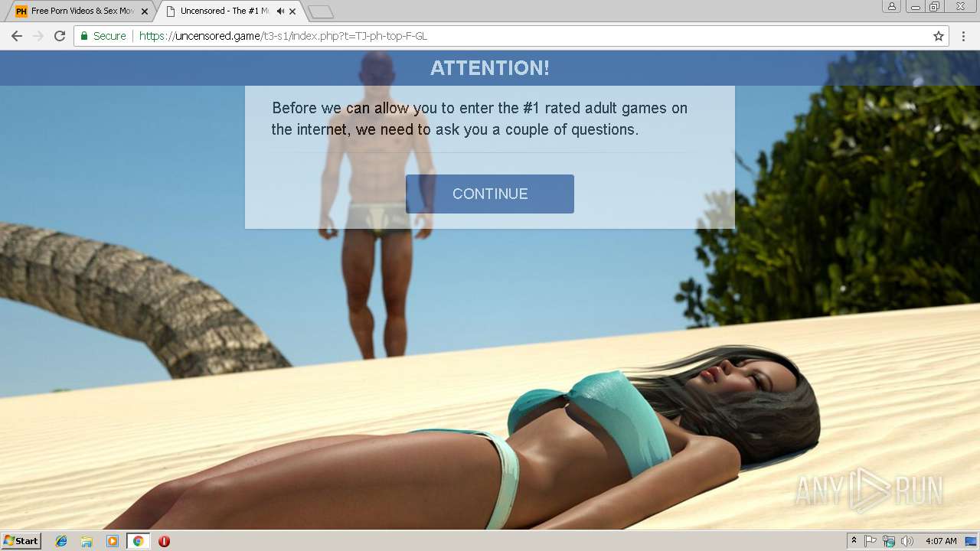Go back with the browser back arrow
Image resolution: width=980 pixels, height=551 pixels.
(x=17, y=36)
